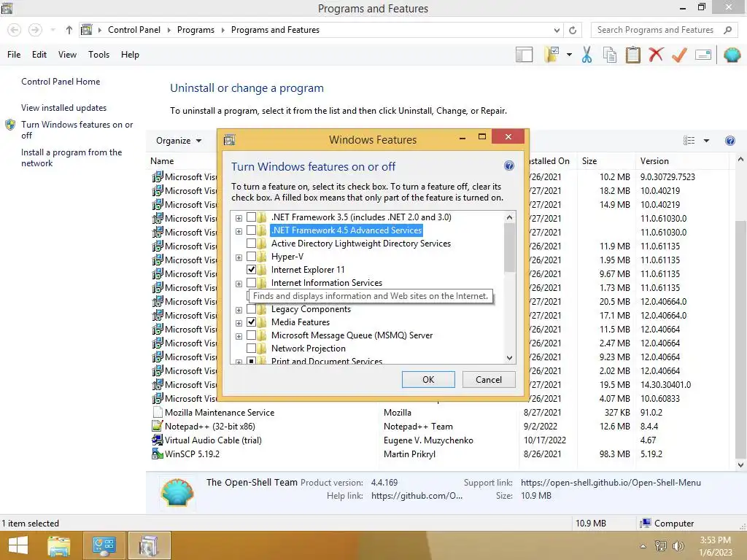Click Turn Windows features on or off link
The height and width of the screenshot is (560, 747).
77,130
